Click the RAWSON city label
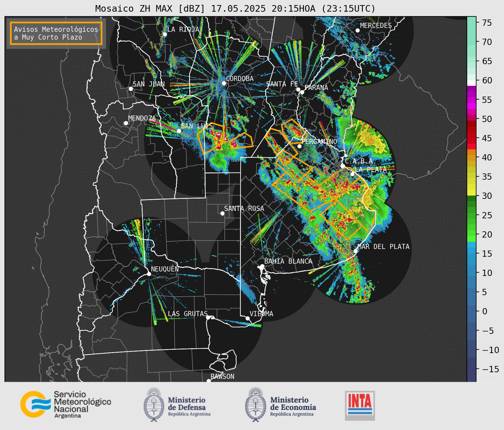 [222, 376]
